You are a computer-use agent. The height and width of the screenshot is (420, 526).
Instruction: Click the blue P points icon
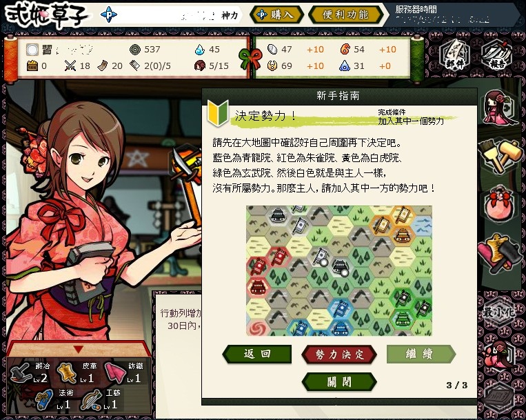point(109,14)
